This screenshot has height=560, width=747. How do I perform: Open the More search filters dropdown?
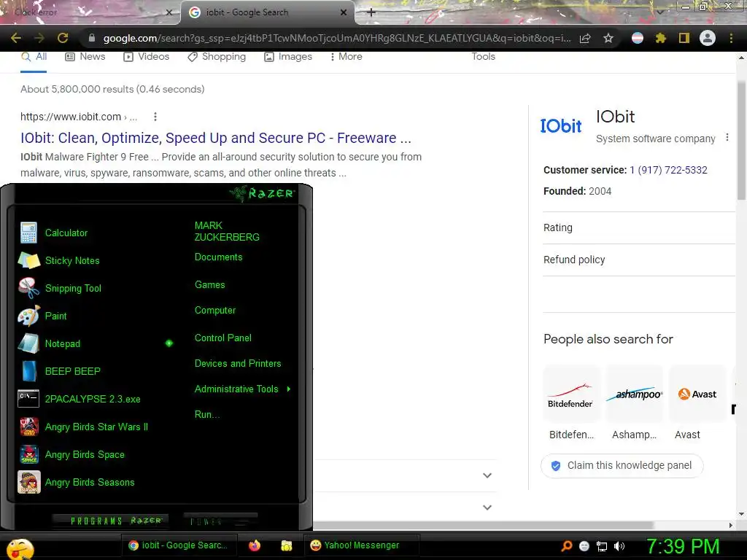click(347, 57)
